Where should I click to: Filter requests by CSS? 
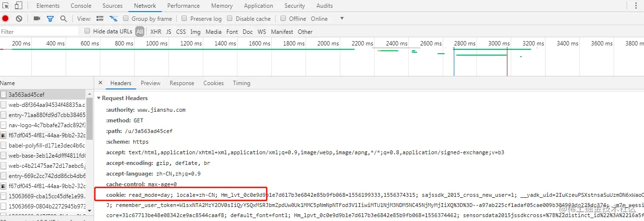pos(181,31)
